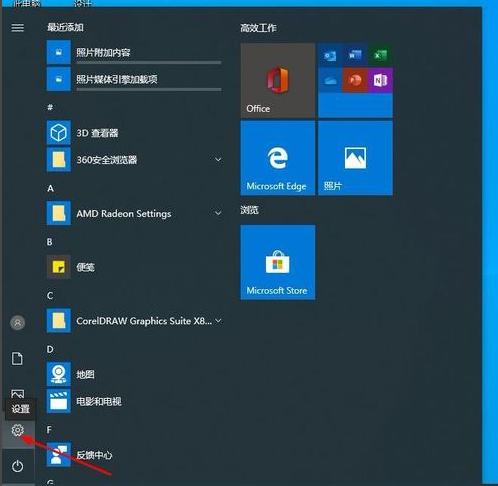
Task: Open Excel small tile
Action: 380,55
